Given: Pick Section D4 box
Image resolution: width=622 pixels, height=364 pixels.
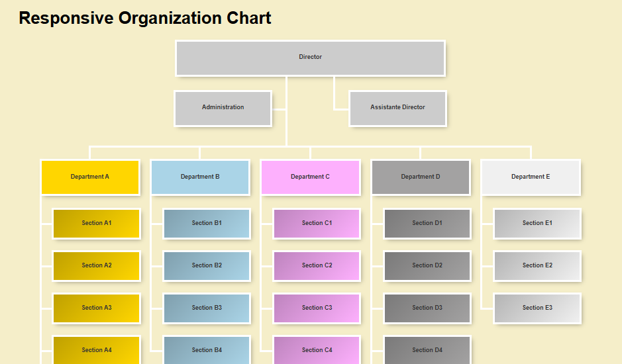Looking at the screenshot, I should click(x=427, y=349).
